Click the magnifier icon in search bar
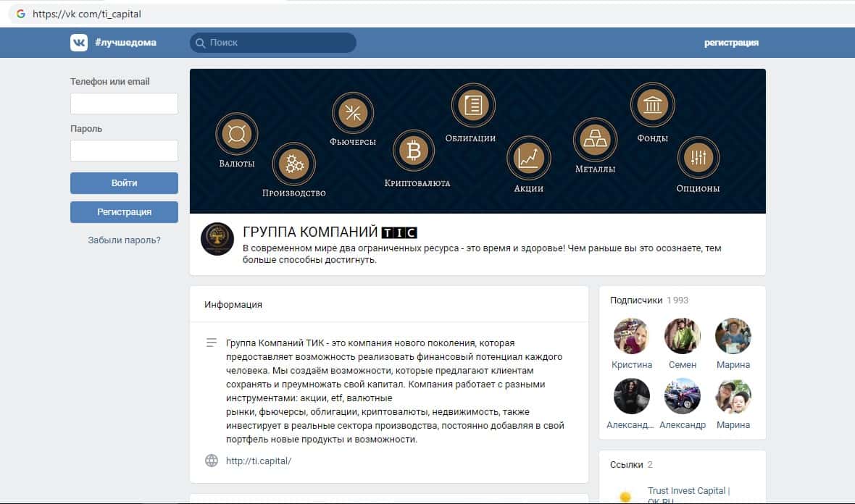 pyautogui.click(x=200, y=43)
